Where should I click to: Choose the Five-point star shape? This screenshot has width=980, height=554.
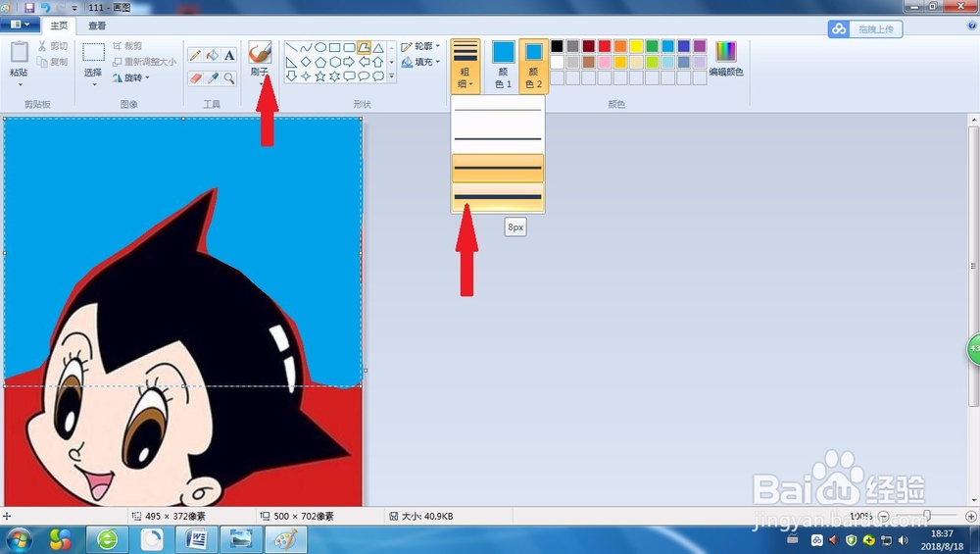pyautogui.click(x=320, y=76)
